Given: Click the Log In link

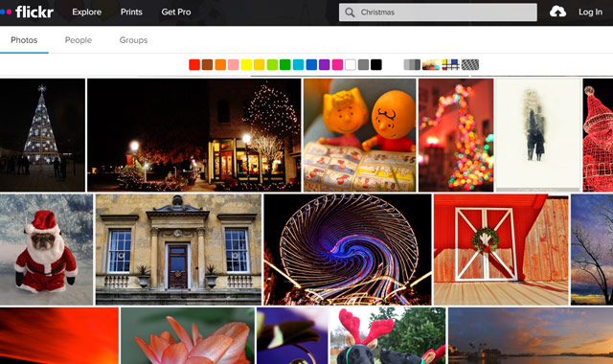Looking at the screenshot, I should coord(590,12).
